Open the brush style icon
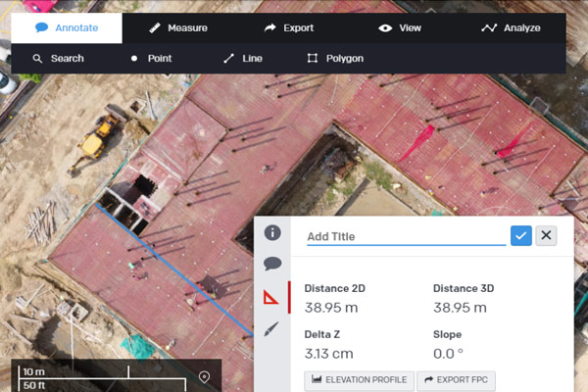The width and height of the screenshot is (588, 392). pos(271,329)
